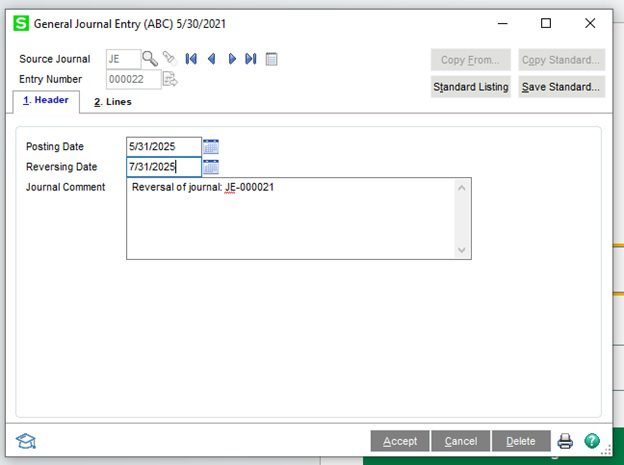Switch to the Lines tab
The height and width of the screenshot is (465, 624).
coord(113,102)
